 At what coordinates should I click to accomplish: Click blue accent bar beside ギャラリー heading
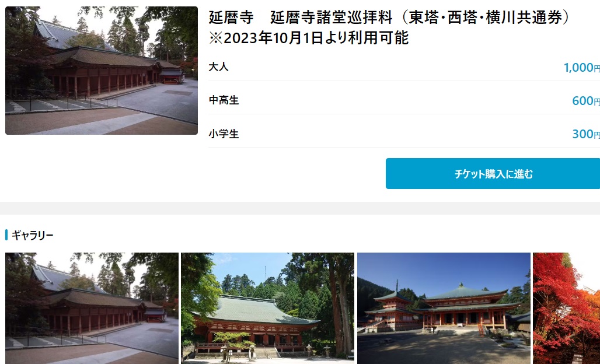tap(6, 235)
